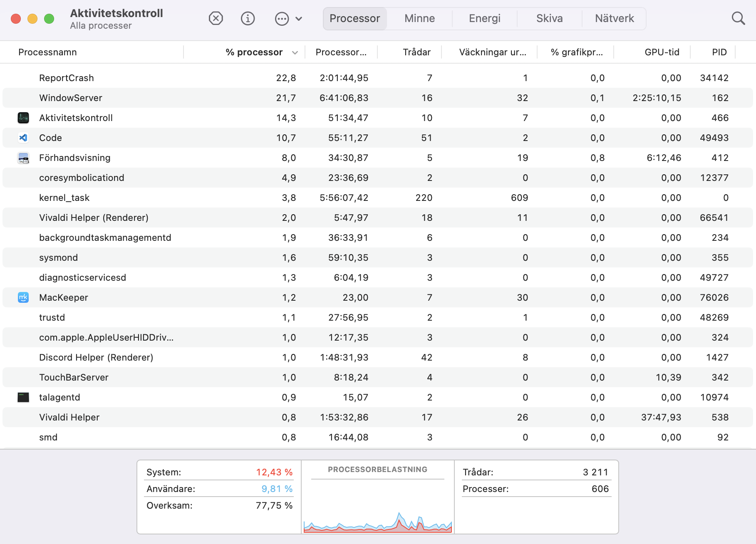The image size is (756, 544).
Task: Switch to the Minne tab
Action: [419, 19]
